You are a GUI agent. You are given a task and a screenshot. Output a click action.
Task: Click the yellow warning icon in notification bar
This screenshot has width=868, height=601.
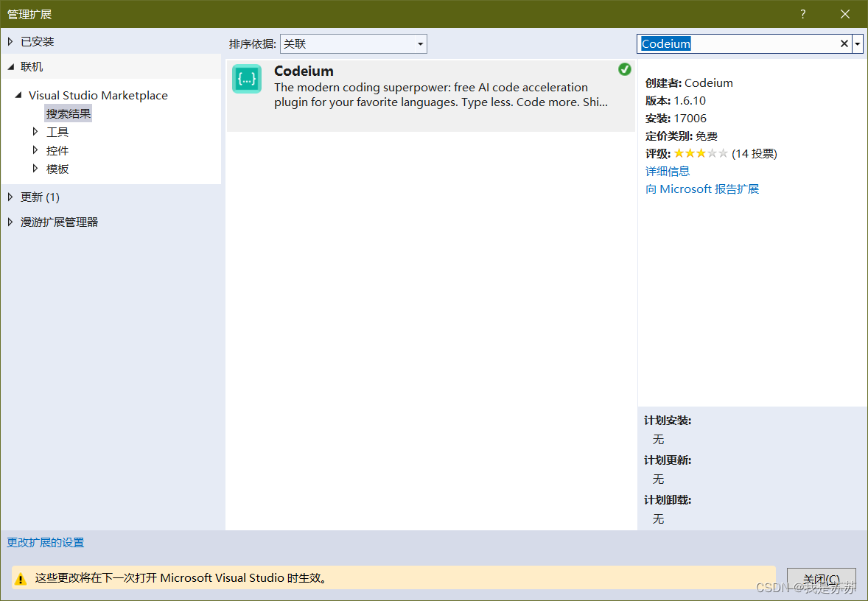click(21, 579)
